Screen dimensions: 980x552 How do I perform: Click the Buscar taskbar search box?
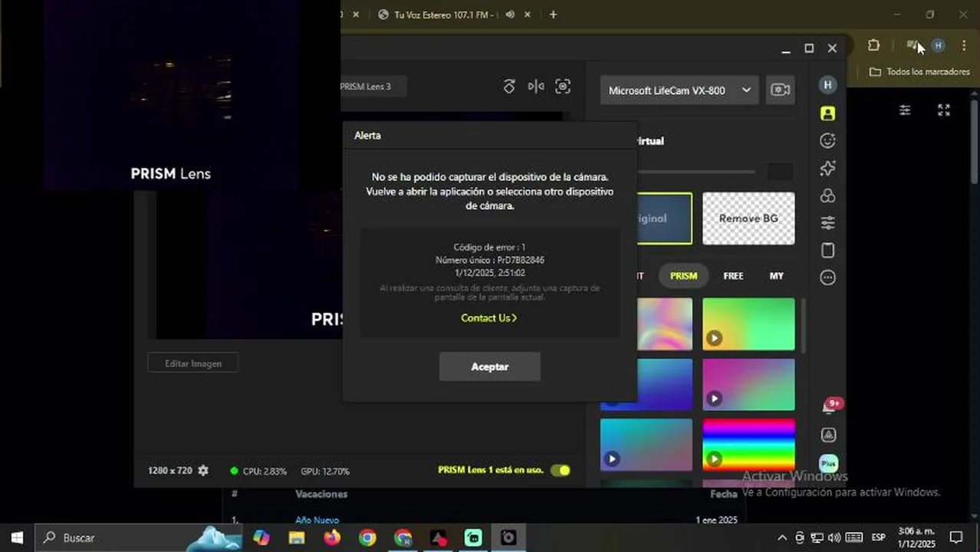pos(138,537)
